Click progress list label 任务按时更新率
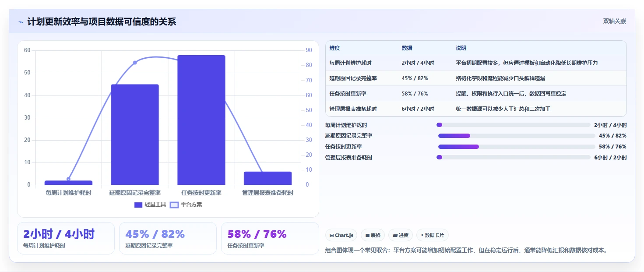Screen dimensions: 644x272 (344, 147)
